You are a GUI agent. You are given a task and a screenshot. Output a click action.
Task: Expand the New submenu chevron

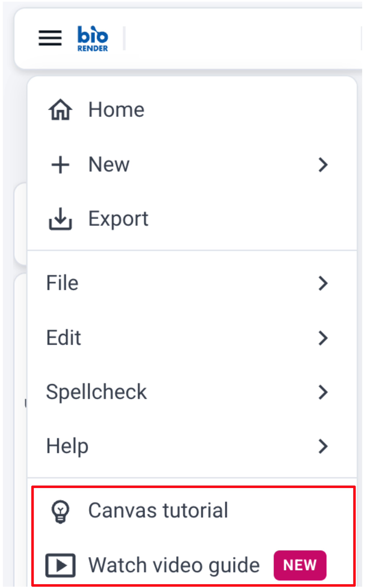point(323,165)
